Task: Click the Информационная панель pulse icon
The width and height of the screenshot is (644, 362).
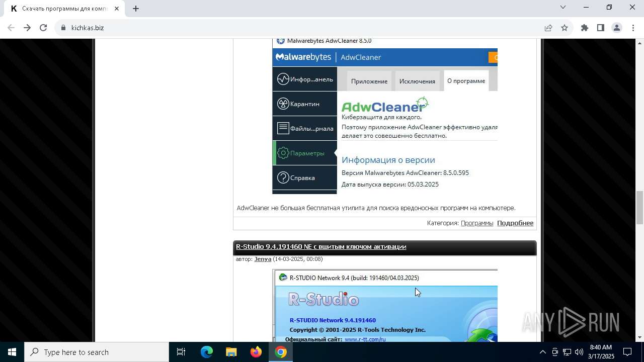Action: (283, 79)
